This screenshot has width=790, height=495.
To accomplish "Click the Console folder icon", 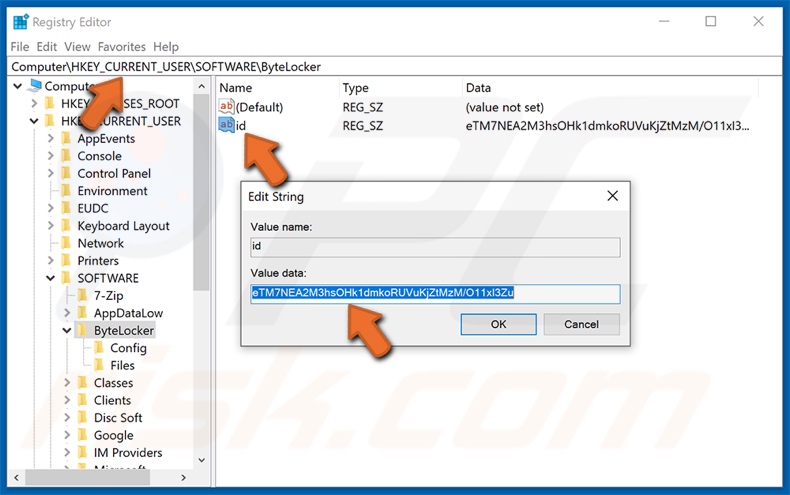I will [66, 156].
